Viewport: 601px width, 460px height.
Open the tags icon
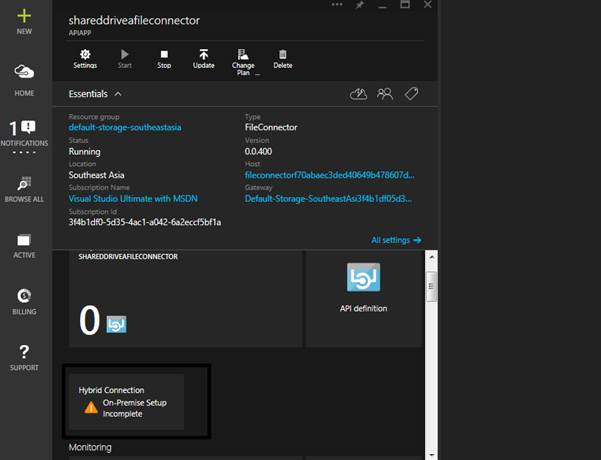coord(411,94)
